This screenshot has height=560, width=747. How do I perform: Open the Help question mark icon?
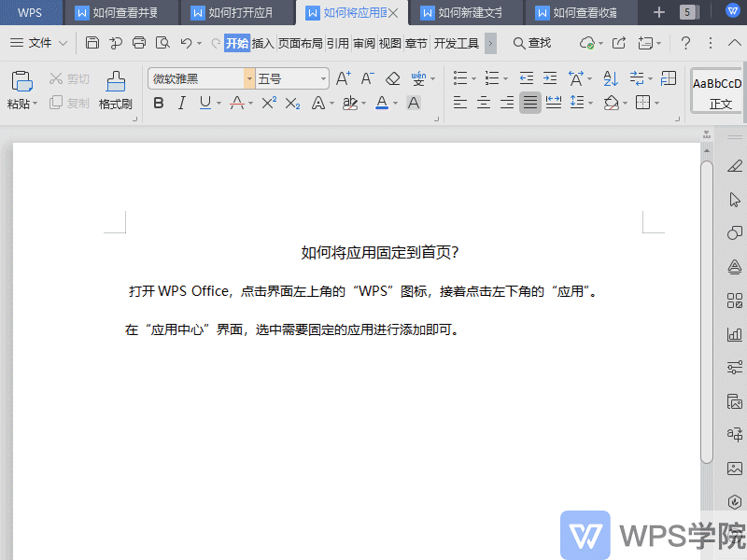click(x=685, y=43)
